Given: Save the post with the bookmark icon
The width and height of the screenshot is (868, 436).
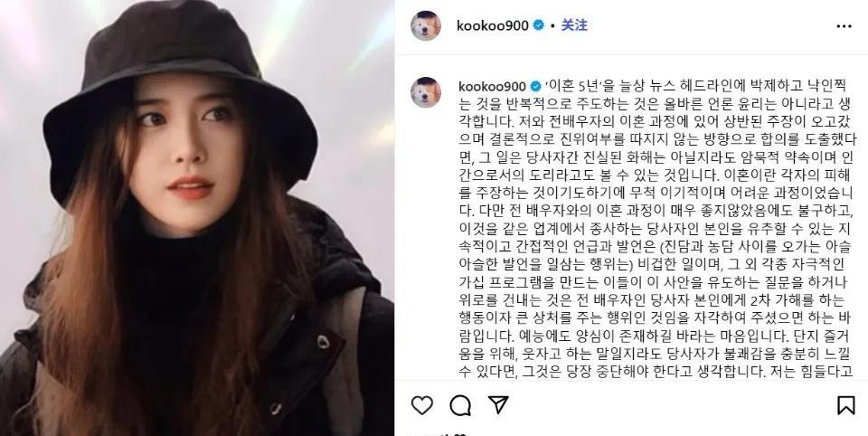Looking at the screenshot, I should [x=845, y=405].
